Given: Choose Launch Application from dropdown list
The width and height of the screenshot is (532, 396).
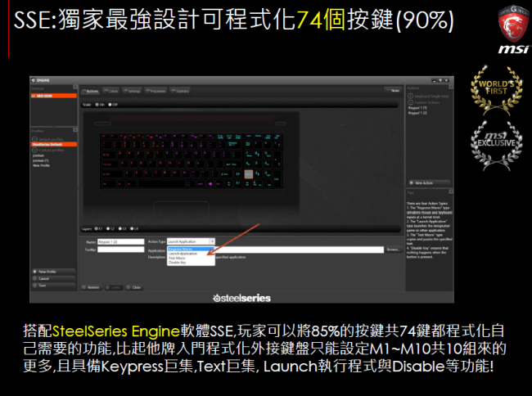Looking at the screenshot, I should [x=191, y=254].
